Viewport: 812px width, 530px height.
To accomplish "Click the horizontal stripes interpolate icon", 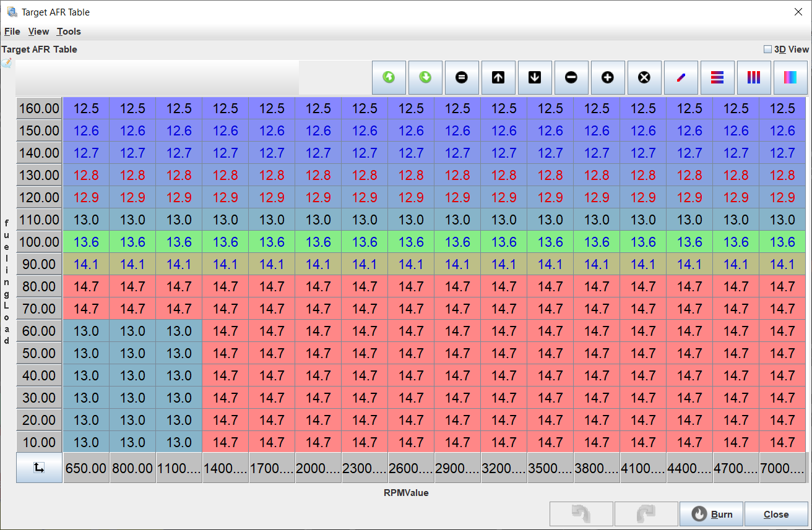I will 717,77.
